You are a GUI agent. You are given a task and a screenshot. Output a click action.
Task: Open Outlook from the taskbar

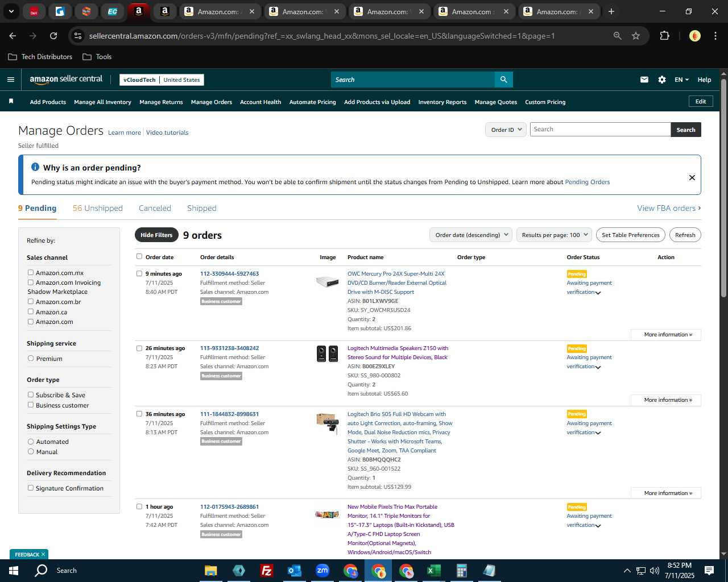pos(294,570)
